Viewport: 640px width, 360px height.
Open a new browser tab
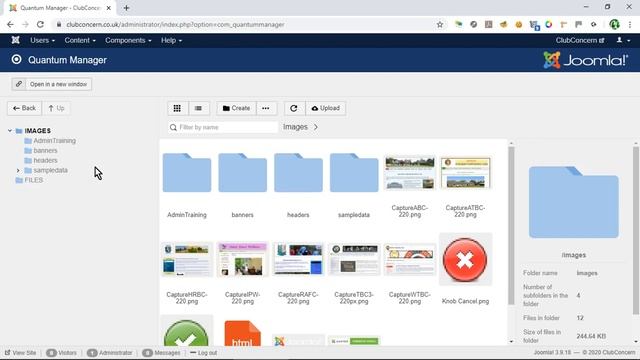coord(127,8)
